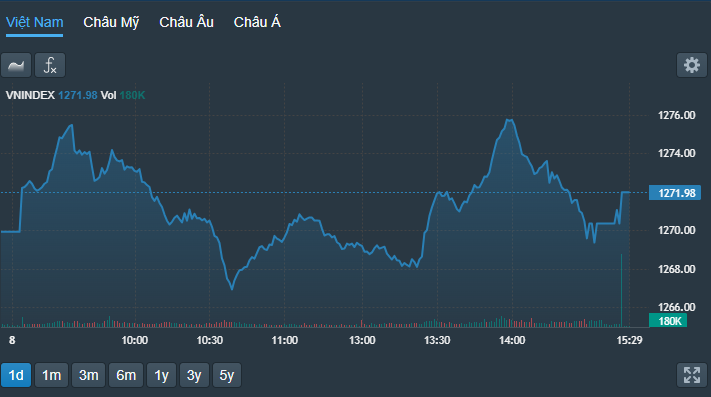
Task: Show the 3y time range
Action: (194, 375)
